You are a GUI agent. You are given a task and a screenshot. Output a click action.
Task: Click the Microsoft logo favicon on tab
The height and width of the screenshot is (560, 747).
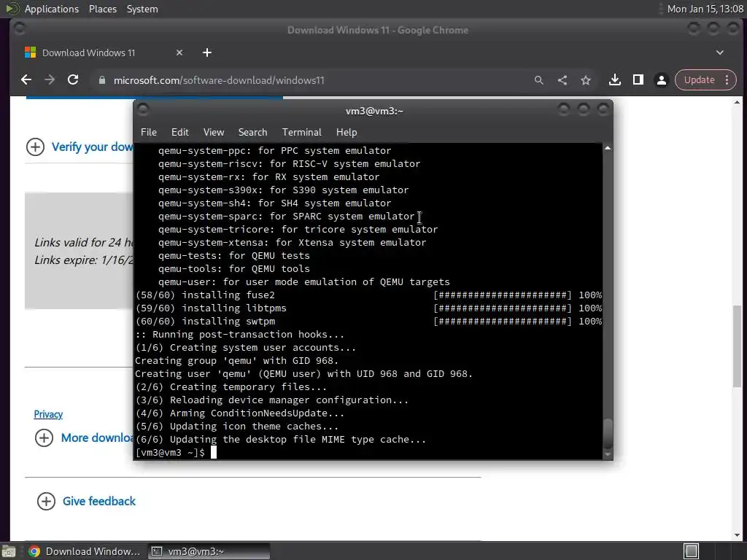pyautogui.click(x=31, y=52)
